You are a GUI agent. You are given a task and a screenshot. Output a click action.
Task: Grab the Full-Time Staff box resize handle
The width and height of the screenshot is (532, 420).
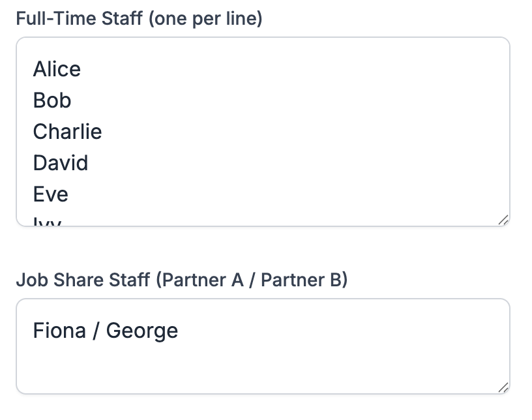point(502,220)
